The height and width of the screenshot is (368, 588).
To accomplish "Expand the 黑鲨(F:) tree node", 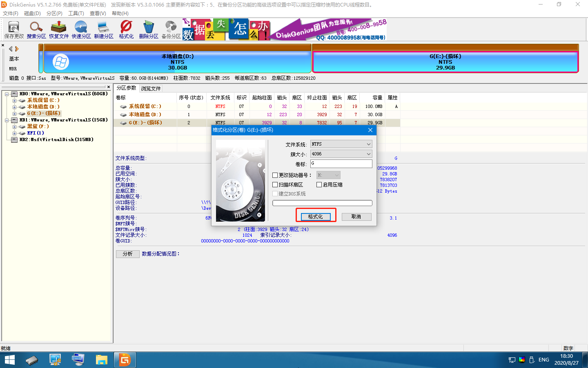I will click(14, 127).
